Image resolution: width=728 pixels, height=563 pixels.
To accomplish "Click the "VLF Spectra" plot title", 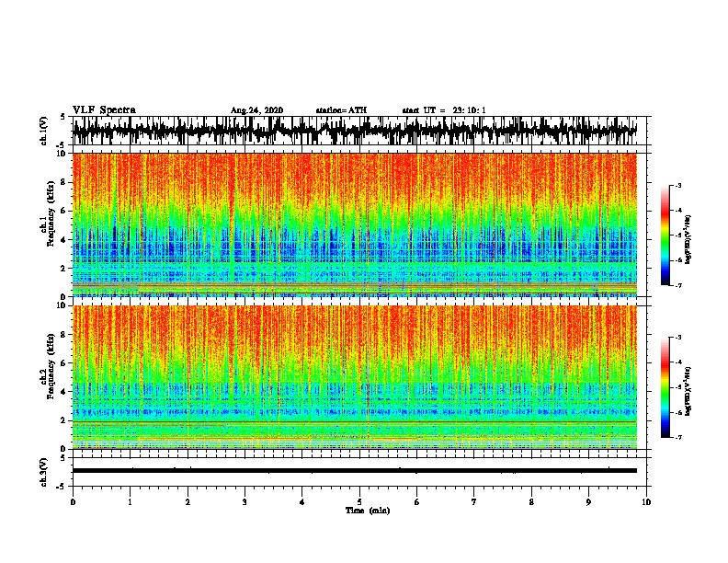I will (104, 110).
